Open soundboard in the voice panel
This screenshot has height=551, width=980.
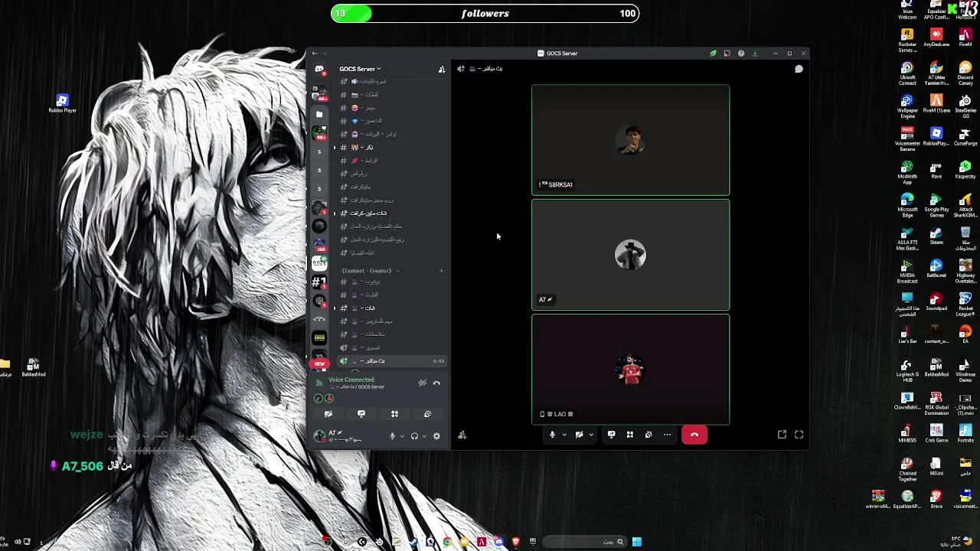pos(427,414)
